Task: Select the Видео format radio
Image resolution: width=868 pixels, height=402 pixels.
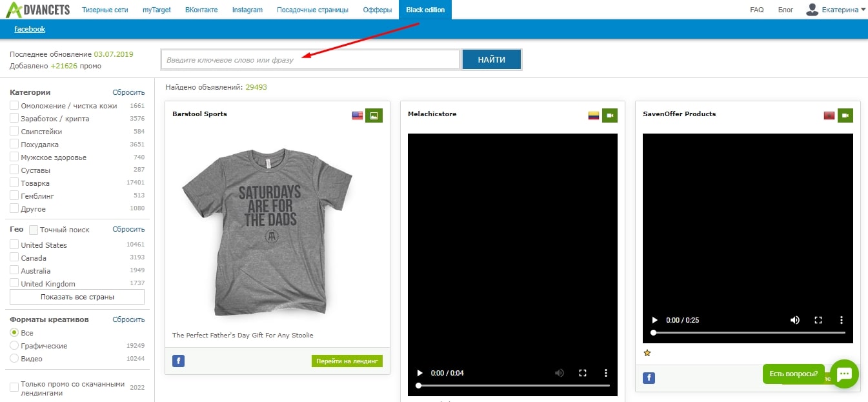Action: pyautogui.click(x=14, y=358)
